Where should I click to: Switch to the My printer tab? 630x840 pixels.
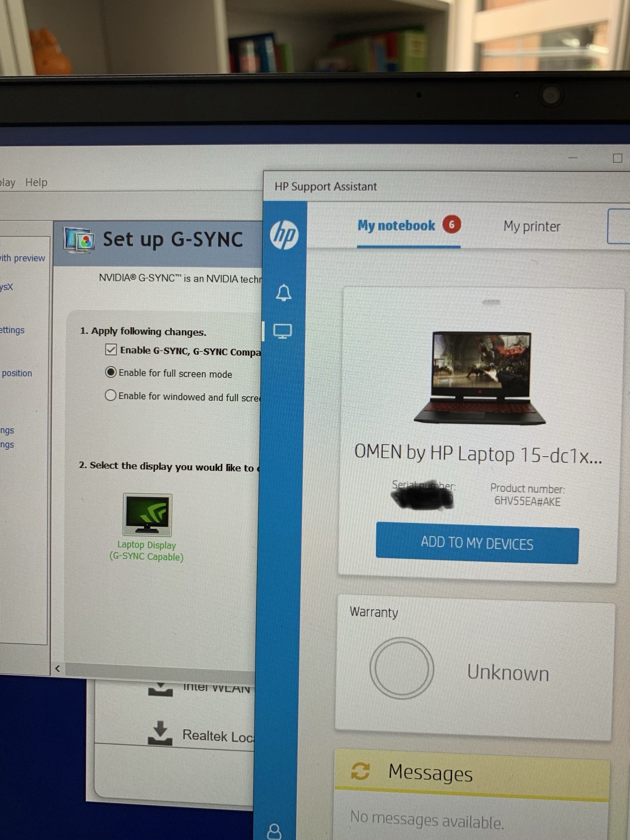(x=532, y=226)
